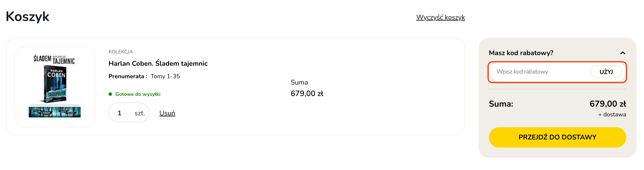
Task: Click the szt. unit label
Action: 140,113
